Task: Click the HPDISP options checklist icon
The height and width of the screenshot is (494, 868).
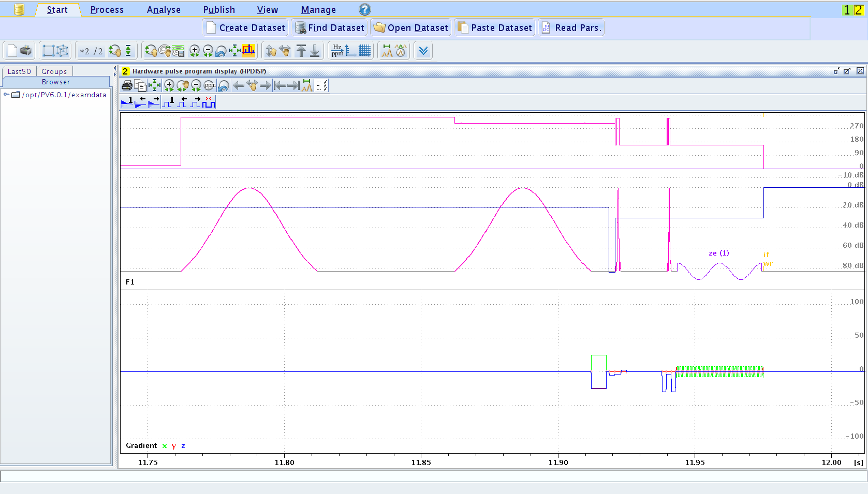Action: (x=321, y=86)
